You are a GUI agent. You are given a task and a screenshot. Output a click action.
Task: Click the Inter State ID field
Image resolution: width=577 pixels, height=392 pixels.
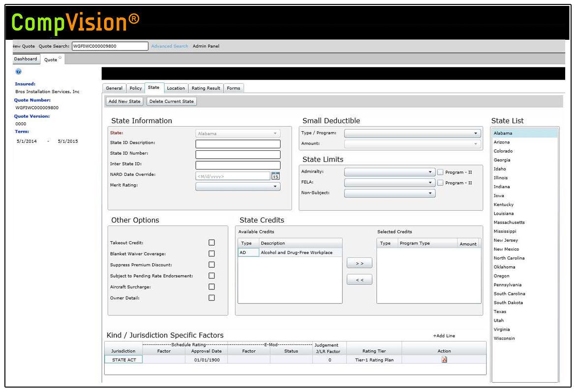pyautogui.click(x=238, y=166)
